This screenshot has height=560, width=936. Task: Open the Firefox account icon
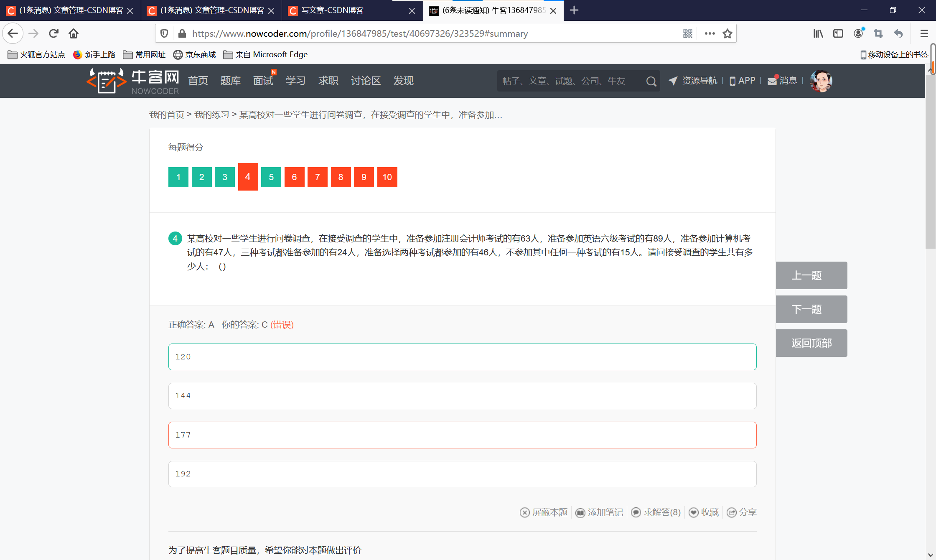click(858, 33)
